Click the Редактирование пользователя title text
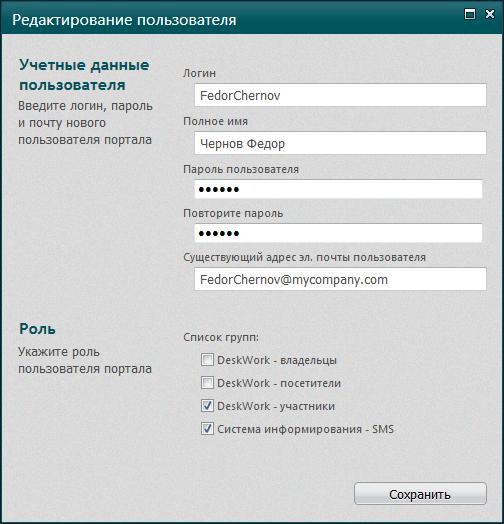Viewport: 504px width, 524px height. tap(124, 20)
